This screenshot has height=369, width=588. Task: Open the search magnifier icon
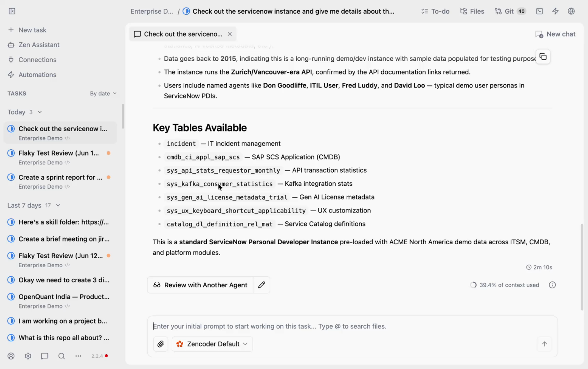tap(62, 356)
